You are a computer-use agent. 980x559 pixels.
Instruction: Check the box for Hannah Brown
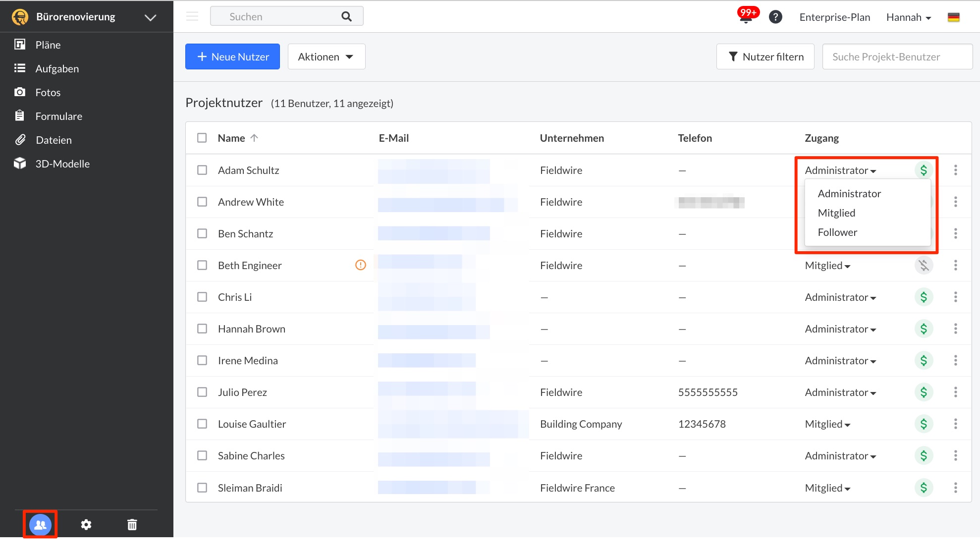tap(202, 329)
